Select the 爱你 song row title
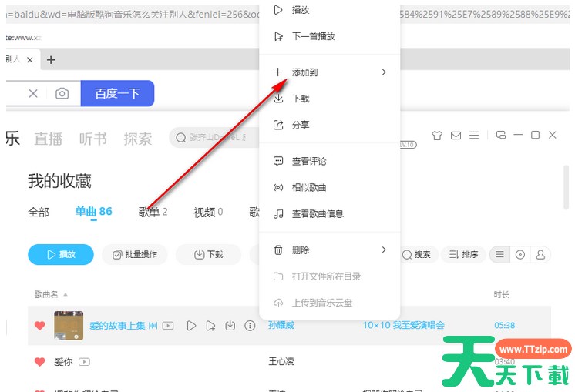This screenshot has width=575, height=392. click(x=63, y=362)
